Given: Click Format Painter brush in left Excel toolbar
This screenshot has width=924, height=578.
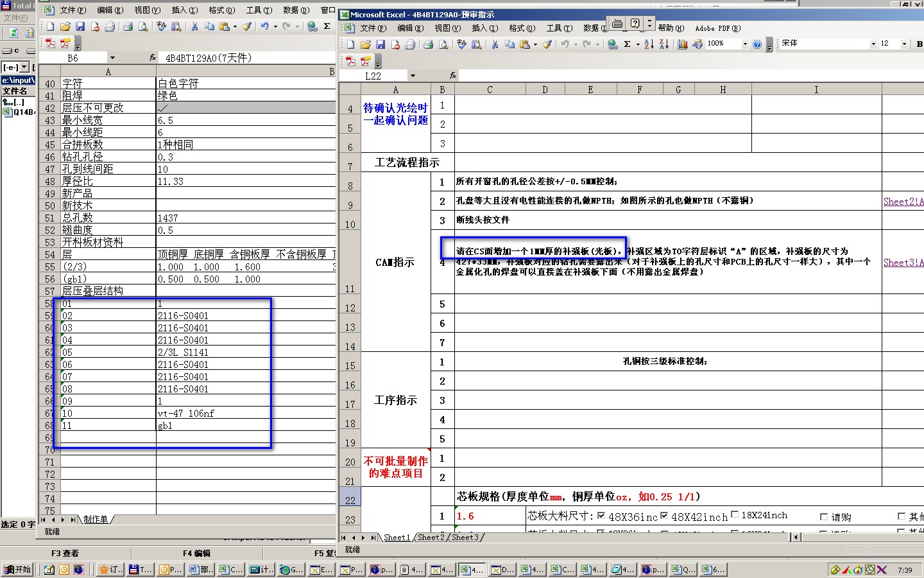Looking at the screenshot, I should [x=246, y=26].
